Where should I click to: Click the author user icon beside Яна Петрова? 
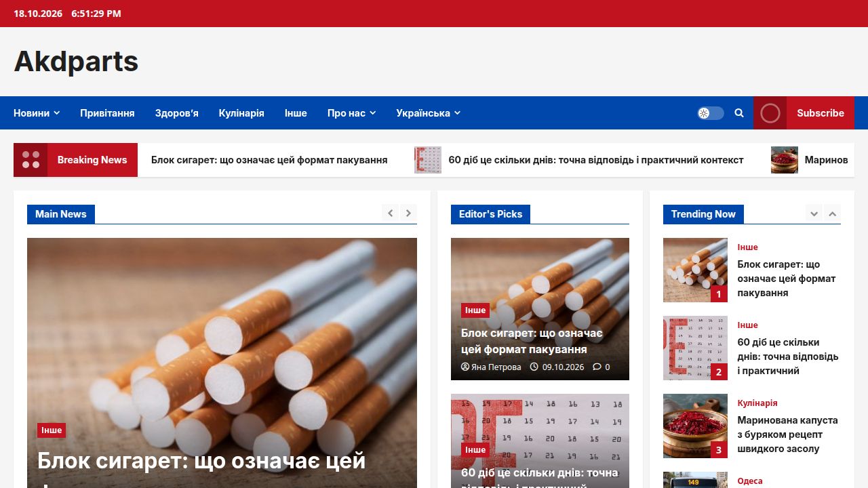pos(465,367)
